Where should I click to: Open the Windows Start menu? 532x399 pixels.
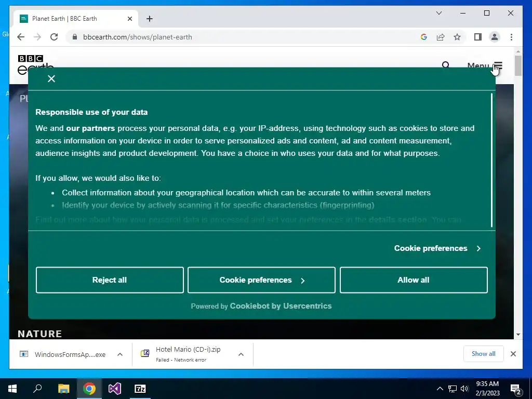(x=12, y=389)
